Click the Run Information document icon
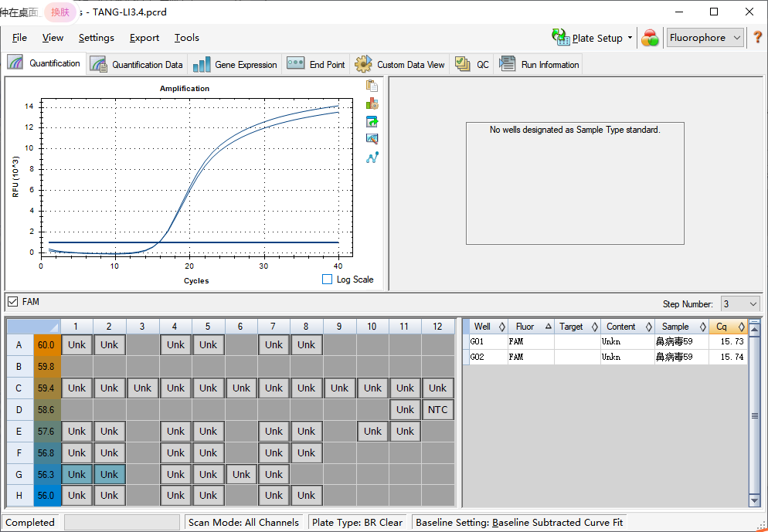The image size is (768, 532). click(507, 64)
